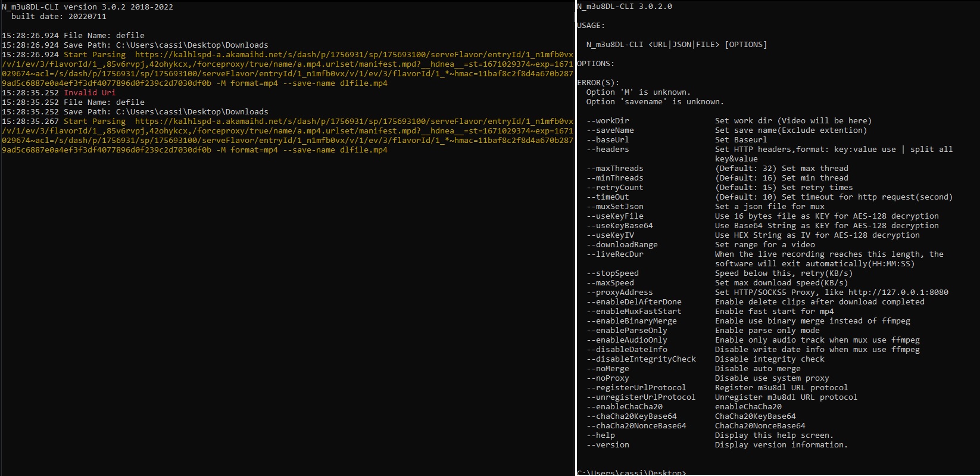This screenshot has height=476, width=980.
Task: Click the command prompt at the bottom right
Action: [x=631, y=472]
